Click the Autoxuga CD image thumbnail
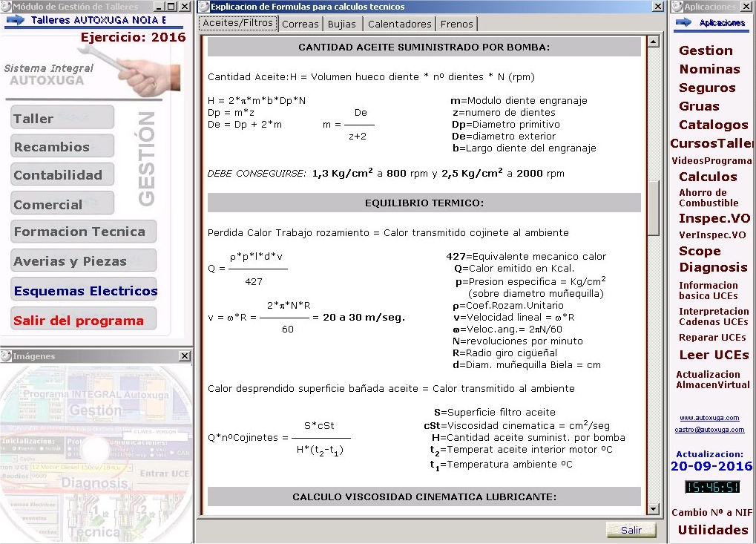This screenshot has height=544, width=756. (x=96, y=453)
